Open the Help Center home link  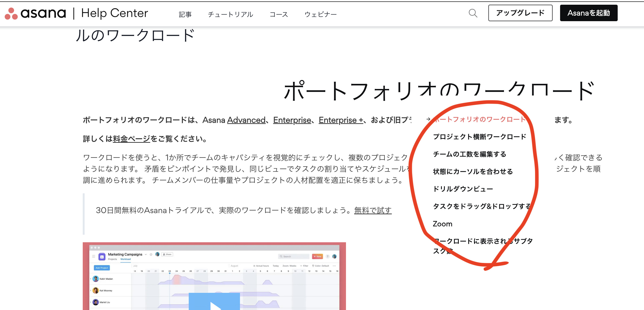(x=114, y=13)
